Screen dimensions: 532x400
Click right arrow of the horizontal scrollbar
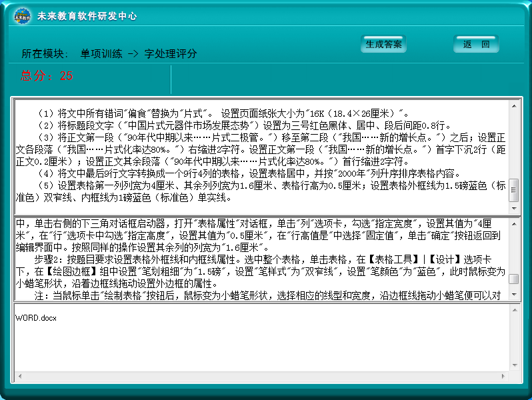click(503, 376)
